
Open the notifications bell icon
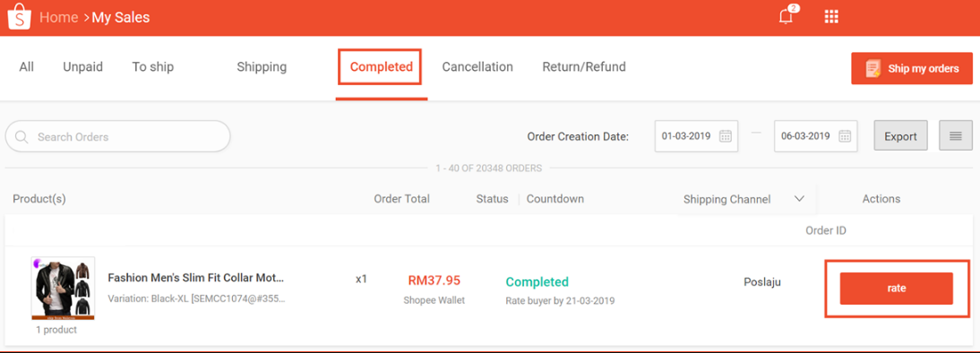tap(787, 16)
